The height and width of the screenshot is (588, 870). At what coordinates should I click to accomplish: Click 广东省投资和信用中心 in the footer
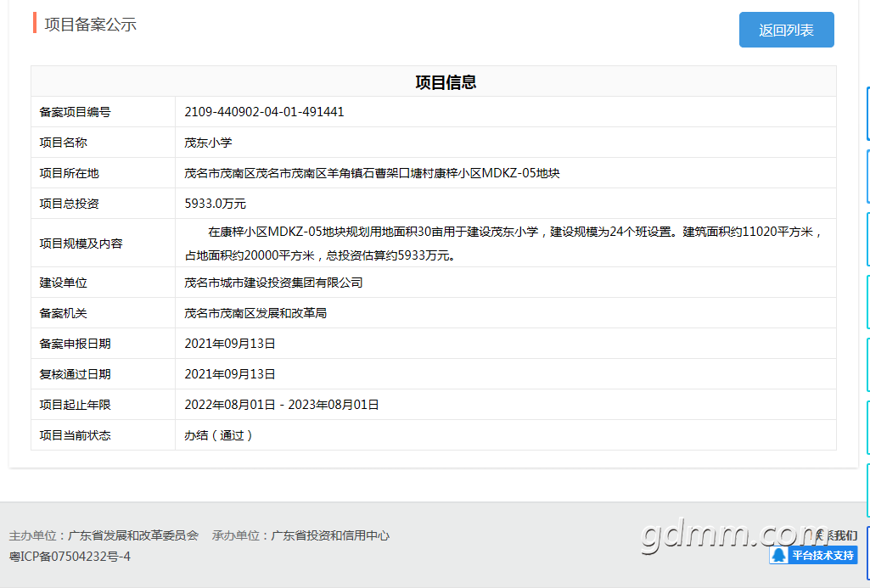[x=330, y=536]
